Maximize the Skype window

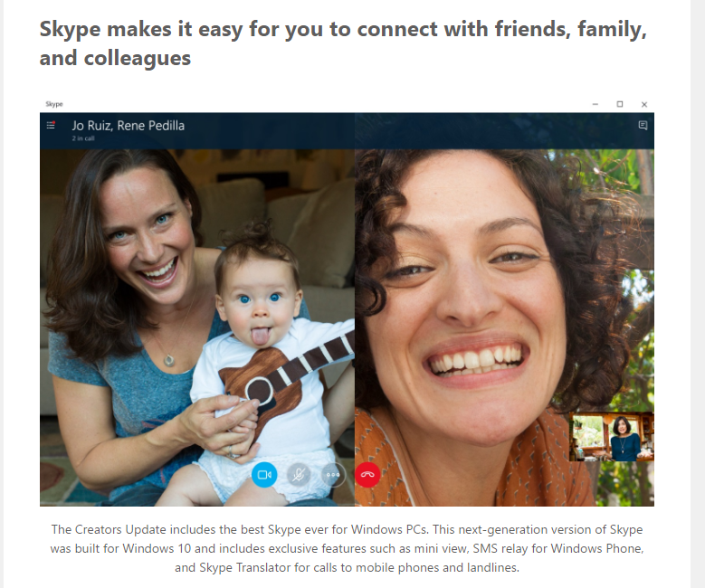click(x=620, y=104)
